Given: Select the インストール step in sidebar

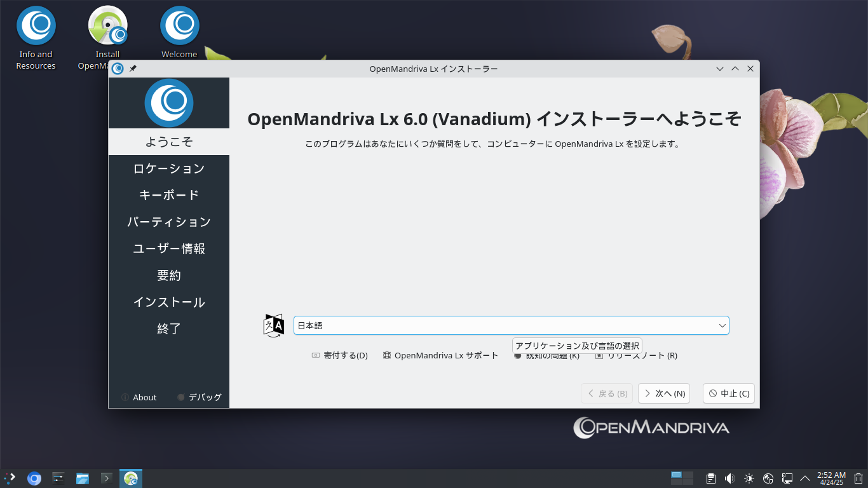Looking at the screenshot, I should click(x=169, y=302).
